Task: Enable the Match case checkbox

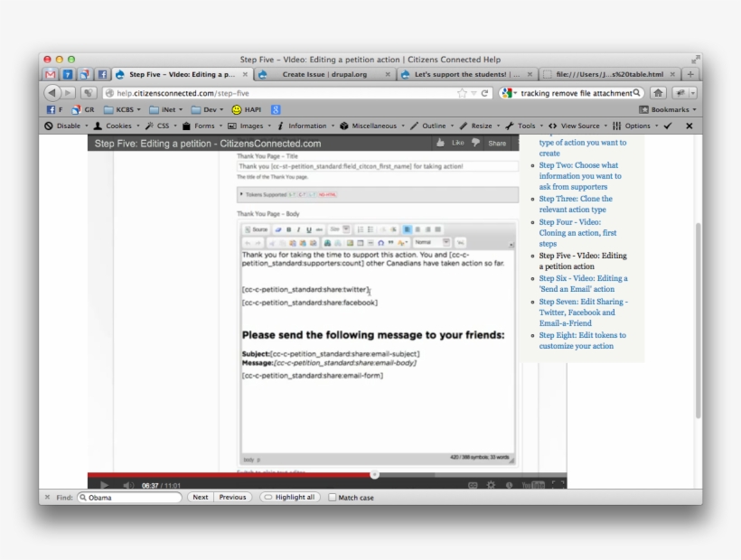Action: point(333,497)
